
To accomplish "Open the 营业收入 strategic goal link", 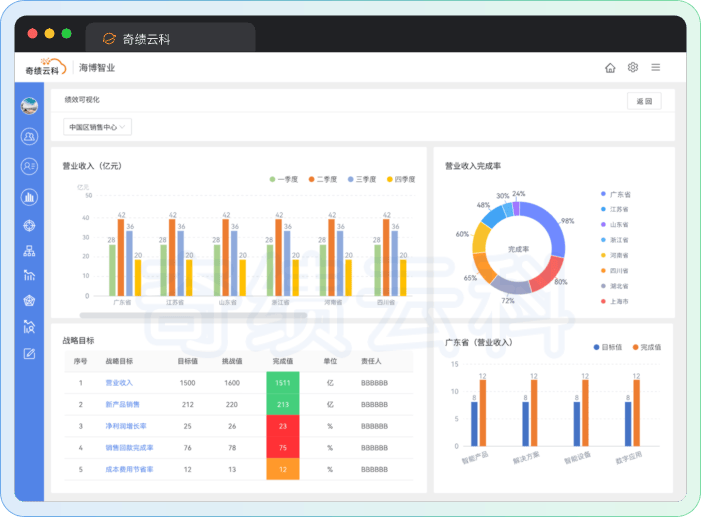I will pyautogui.click(x=119, y=383).
